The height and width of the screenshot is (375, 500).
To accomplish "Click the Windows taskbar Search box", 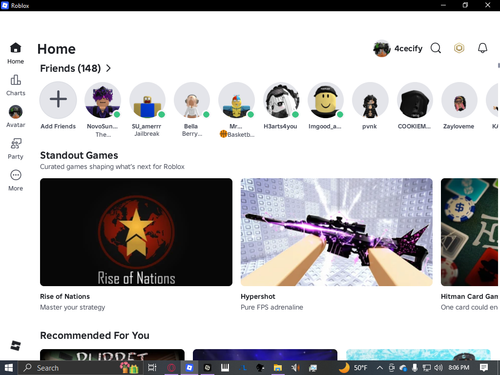I will pyautogui.click(x=81, y=368).
